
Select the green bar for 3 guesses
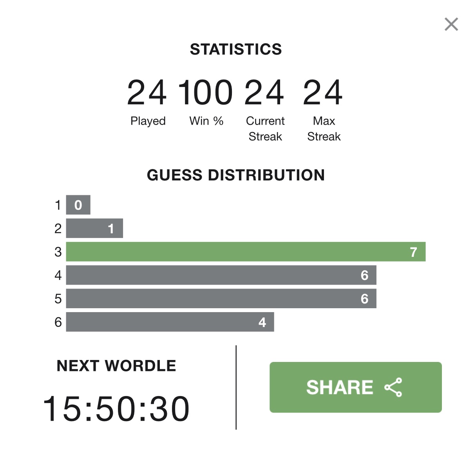246,252
